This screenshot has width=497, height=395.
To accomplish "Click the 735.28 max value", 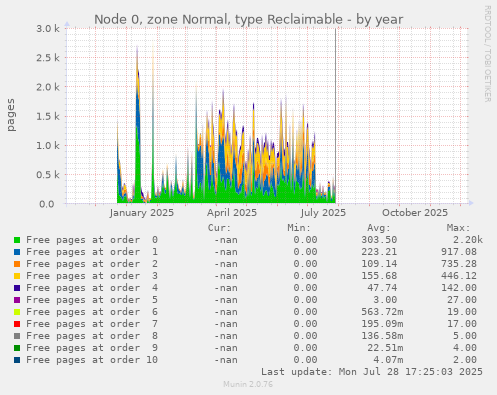I will [459, 264].
